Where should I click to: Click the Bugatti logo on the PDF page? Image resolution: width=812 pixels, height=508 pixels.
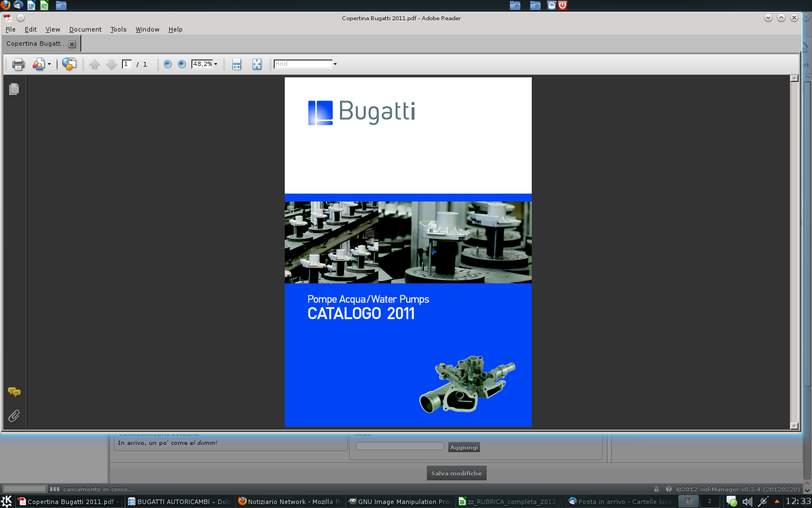click(x=361, y=112)
